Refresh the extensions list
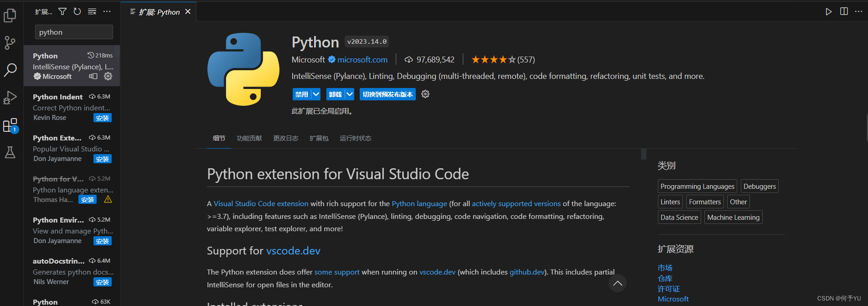Viewport: 868px width, 306px height. click(x=77, y=11)
